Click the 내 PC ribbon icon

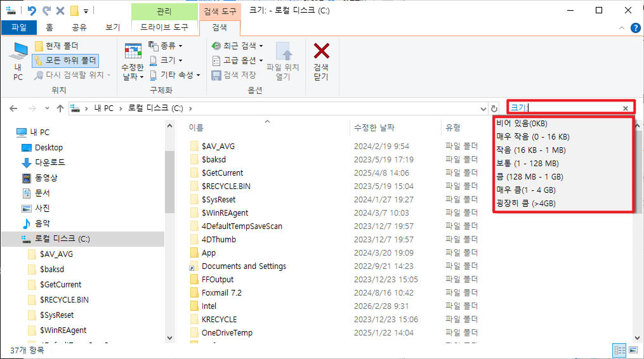point(18,61)
